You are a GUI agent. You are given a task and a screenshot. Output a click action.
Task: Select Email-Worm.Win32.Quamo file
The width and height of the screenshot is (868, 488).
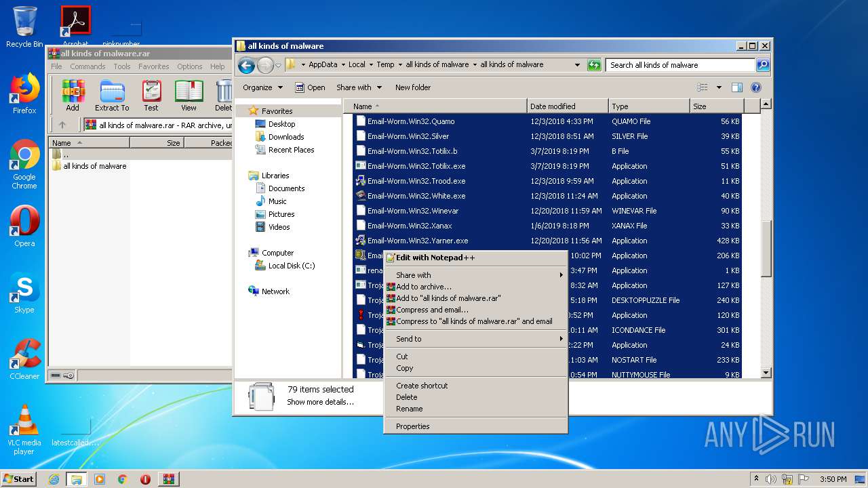click(x=548, y=121)
